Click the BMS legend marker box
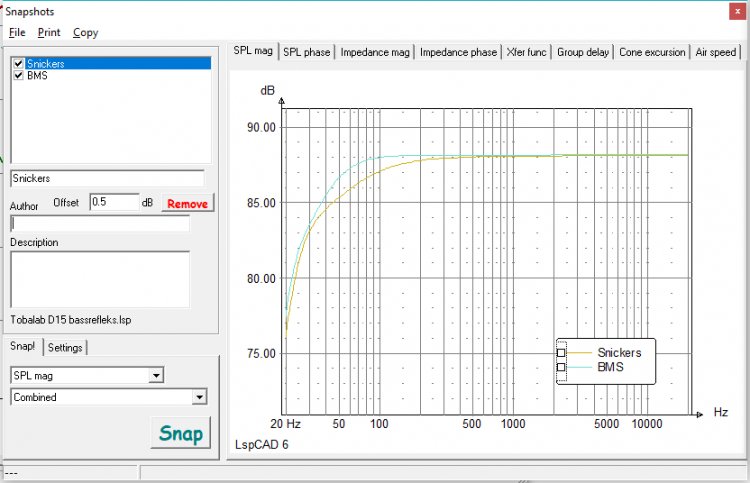The width and height of the screenshot is (750, 483). point(561,368)
